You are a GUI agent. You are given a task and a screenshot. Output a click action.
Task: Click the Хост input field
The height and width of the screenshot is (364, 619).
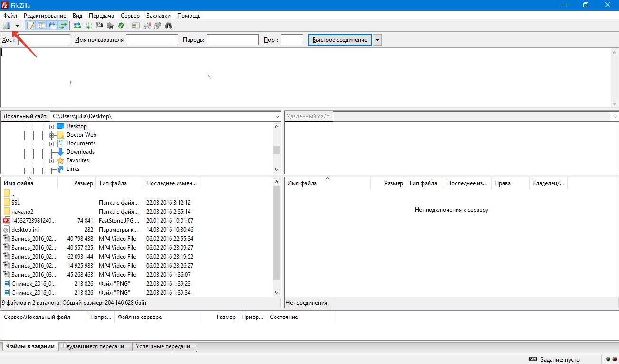(x=44, y=40)
